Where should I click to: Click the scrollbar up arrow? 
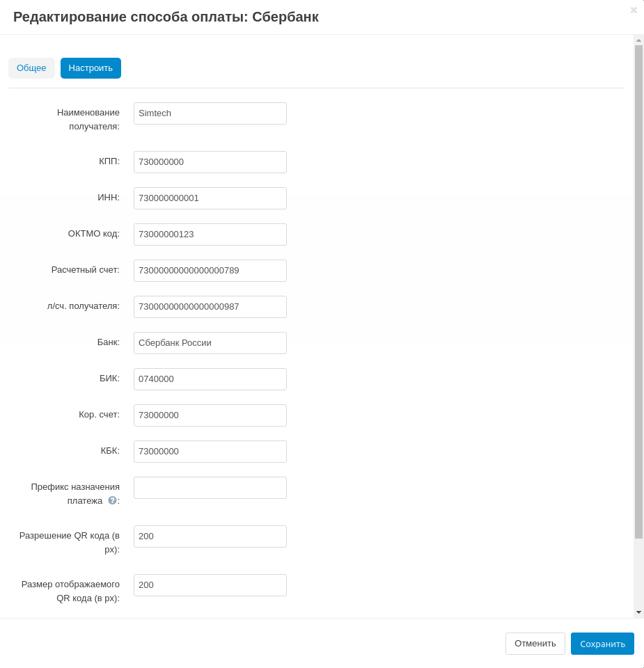pos(638,40)
